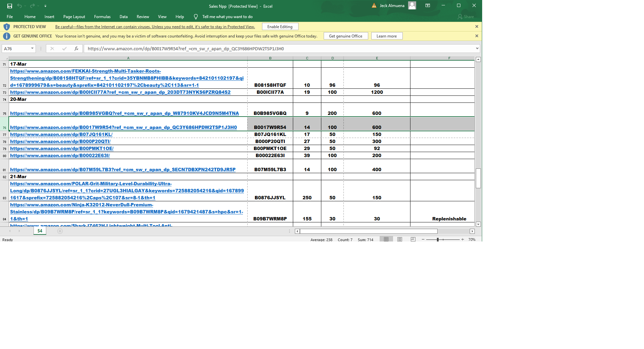This screenshot has height=349, width=644.
Task: Select column B header
Action: [x=270, y=58]
